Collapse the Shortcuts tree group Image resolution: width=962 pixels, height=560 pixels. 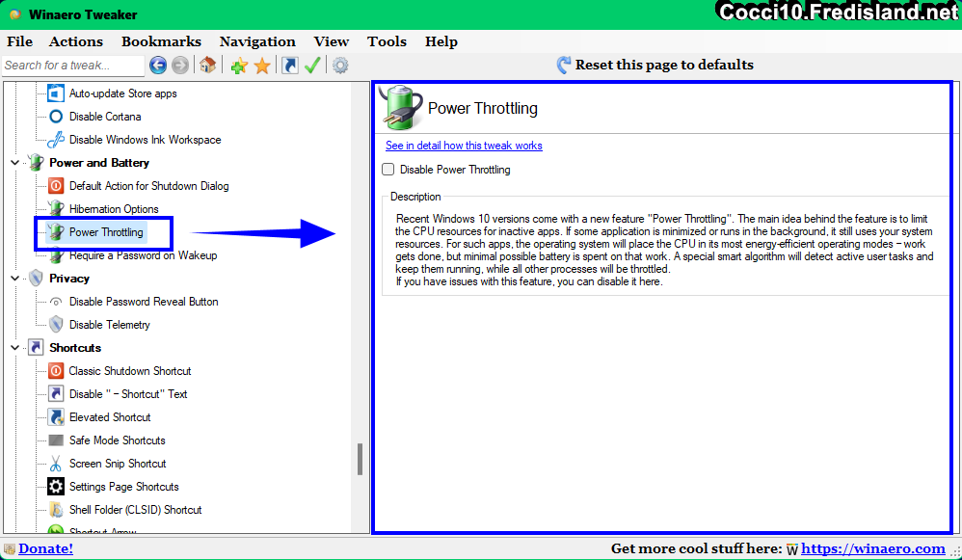pos(14,348)
